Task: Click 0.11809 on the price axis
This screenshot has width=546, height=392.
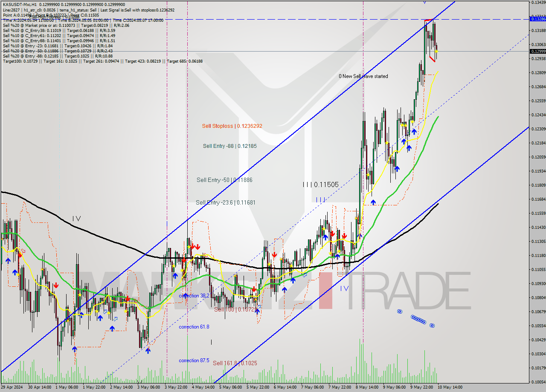Action: click(538, 185)
